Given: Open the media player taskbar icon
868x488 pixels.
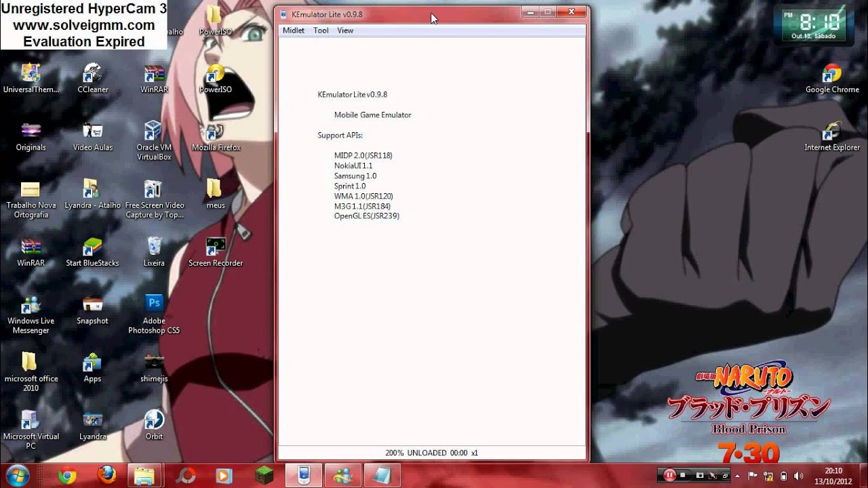Looking at the screenshot, I should point(224,475).
